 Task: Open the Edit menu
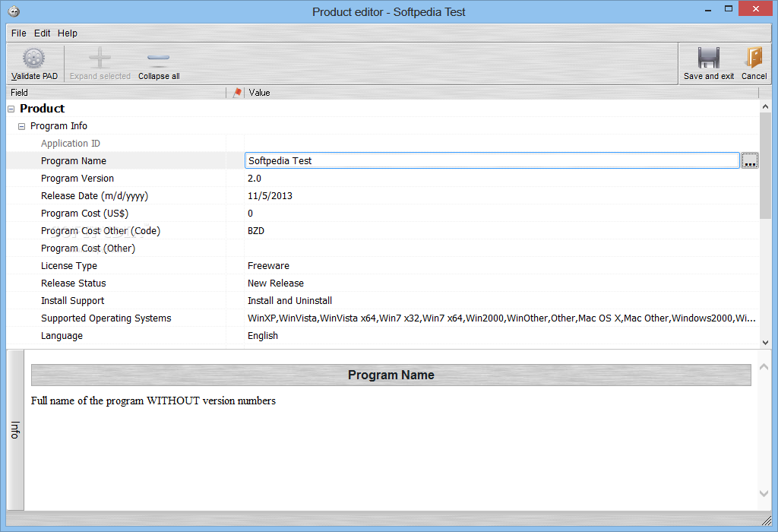coord(43,33)
